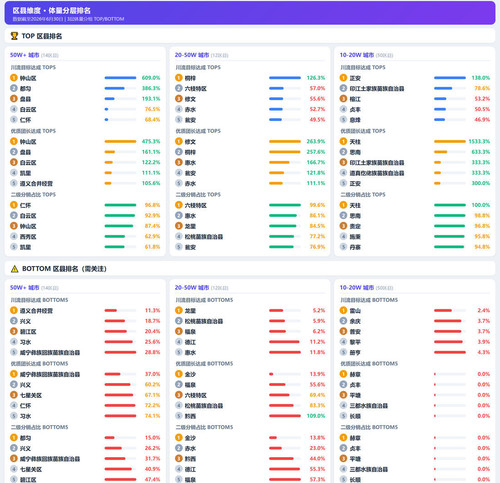Screen dimensions: 500x483
Task: Click the rank 1 badge on the 15.0% row
Action: [x=14, y=438]
